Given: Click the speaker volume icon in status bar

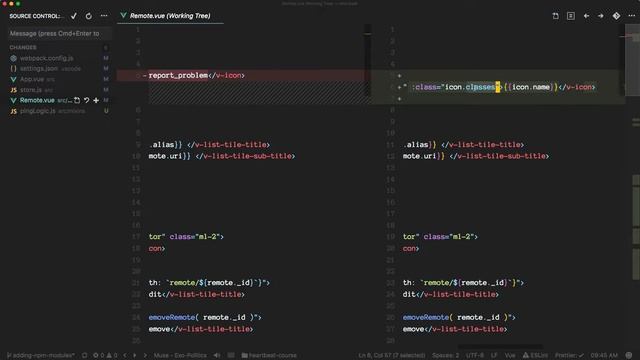Looking at the screenshot, I should pos(217,356).
